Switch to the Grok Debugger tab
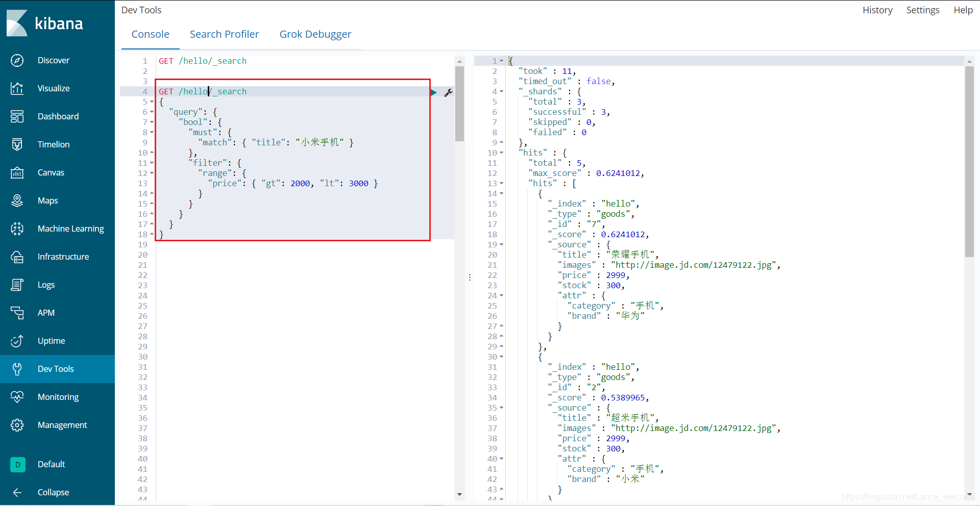 click(315, 34)
